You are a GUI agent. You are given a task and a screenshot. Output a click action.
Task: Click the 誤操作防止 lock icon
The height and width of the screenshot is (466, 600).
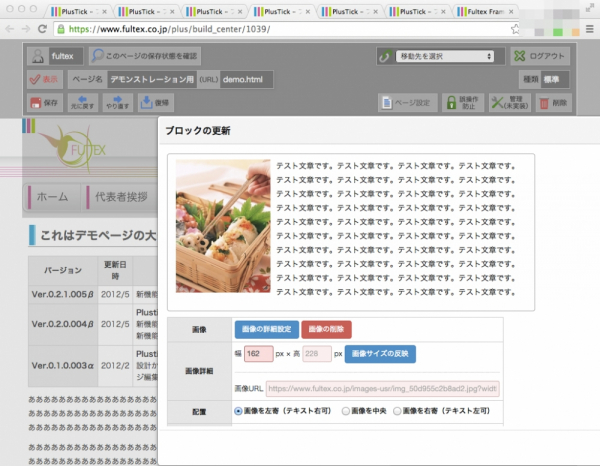coord(461,102)
